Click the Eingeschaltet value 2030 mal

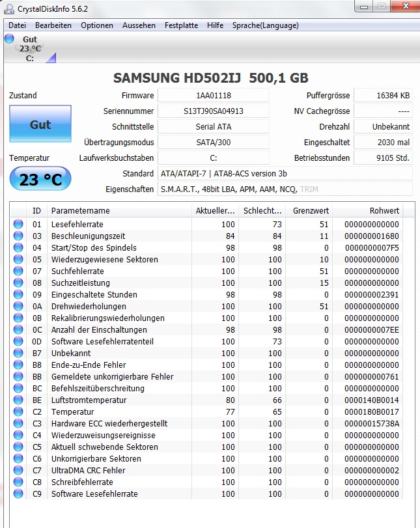click(383, 143)
